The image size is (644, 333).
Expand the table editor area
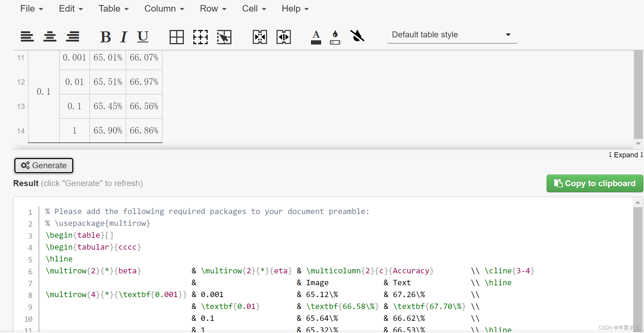click(x=625, y=155)
